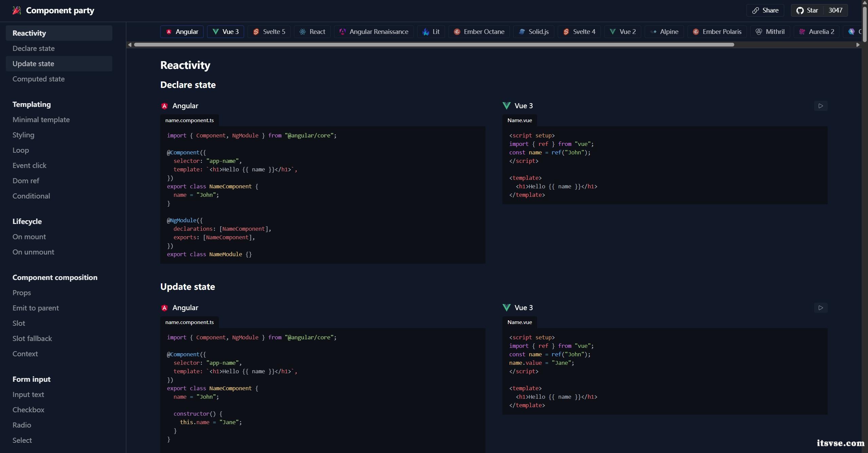The image size is (868, 453).
Task: Open Radio sidebar link
Action: click(x=22, y=425)
